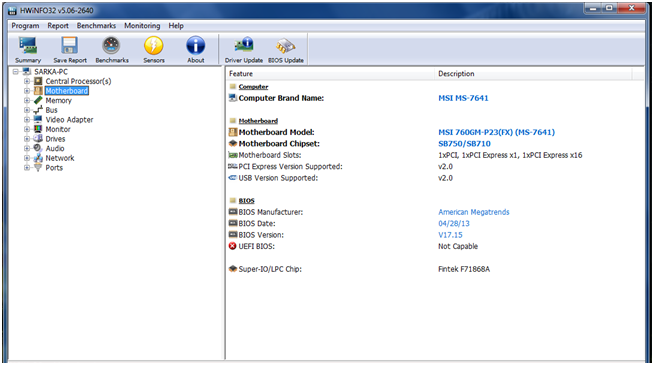This screenshot has height=368, width=652.
Task: Expand the Central Processor(s) node
Action: (27, 81)
